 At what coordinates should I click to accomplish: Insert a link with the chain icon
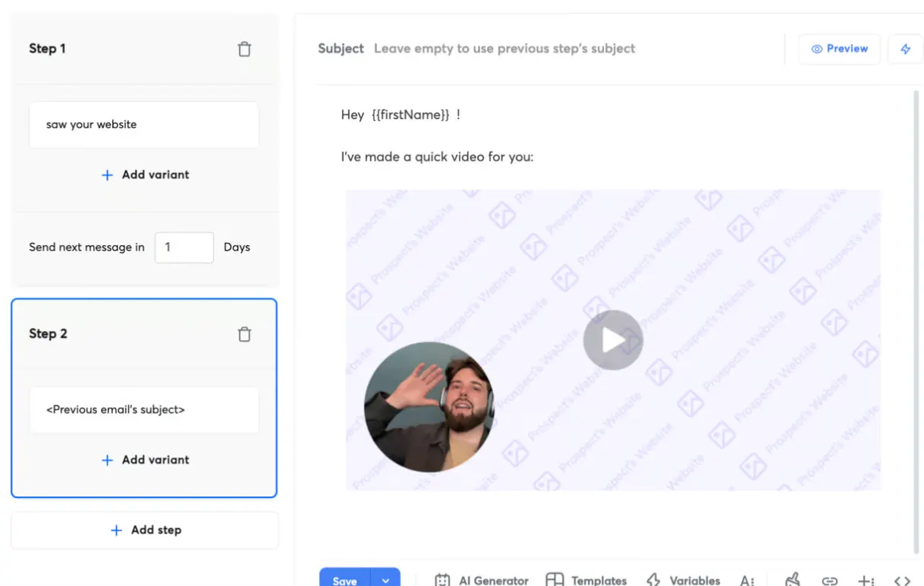click(830, 581)
